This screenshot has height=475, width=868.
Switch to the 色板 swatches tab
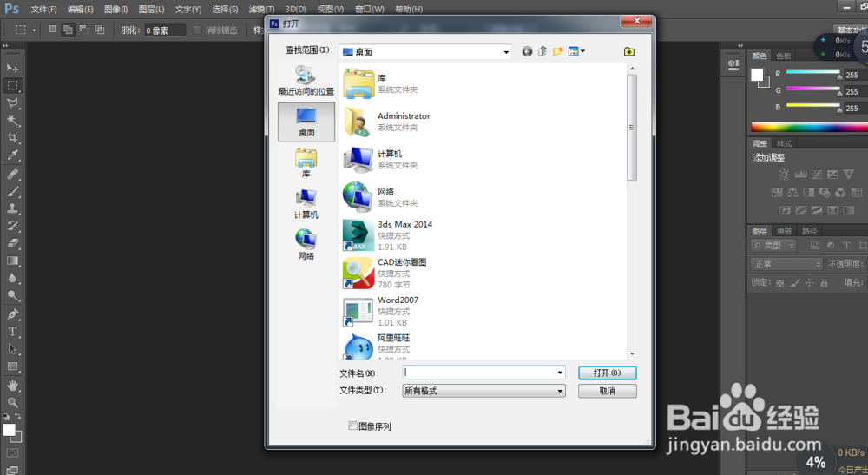point(783,56)
